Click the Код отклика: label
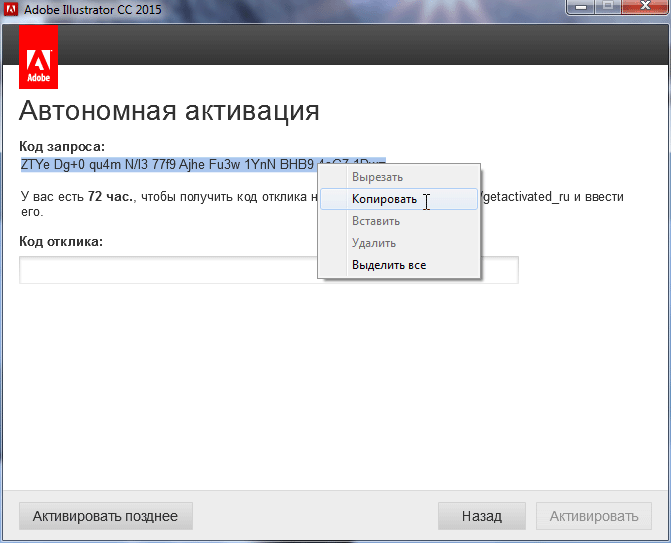Screen dimensions: 671x543 tap(61, 242)
